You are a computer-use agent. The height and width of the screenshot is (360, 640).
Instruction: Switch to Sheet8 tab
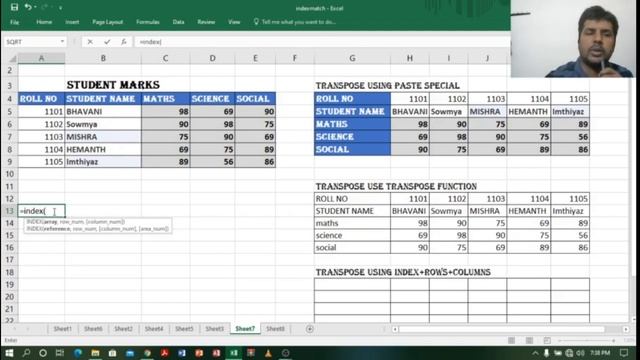pyautogui.click(x=275, y=329)
